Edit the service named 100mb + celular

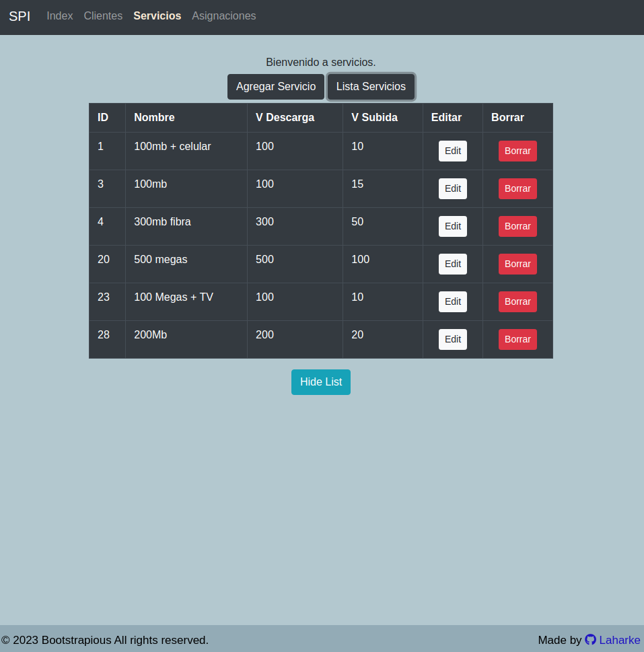click(452, 151)
